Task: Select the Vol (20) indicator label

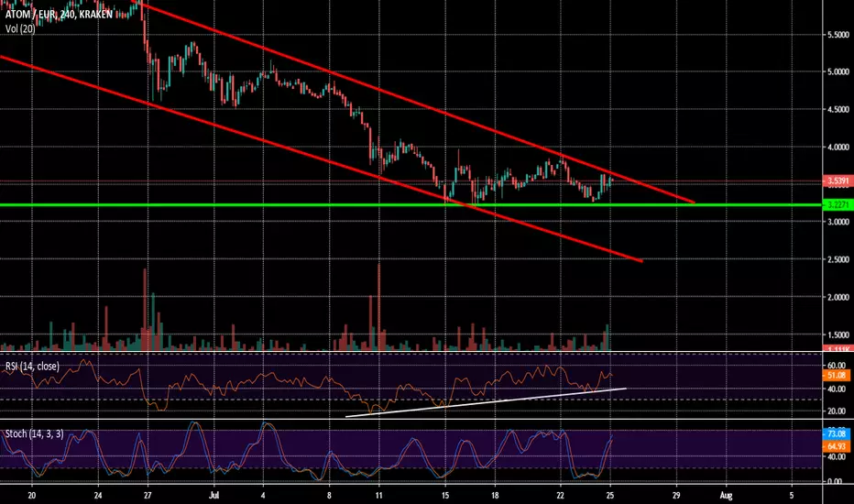Action: [20, 28]
